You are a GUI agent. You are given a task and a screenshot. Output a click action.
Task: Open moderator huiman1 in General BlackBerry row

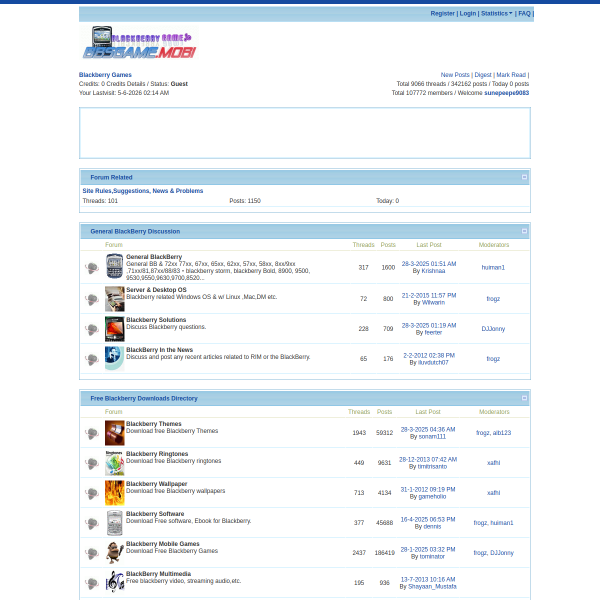493,267
